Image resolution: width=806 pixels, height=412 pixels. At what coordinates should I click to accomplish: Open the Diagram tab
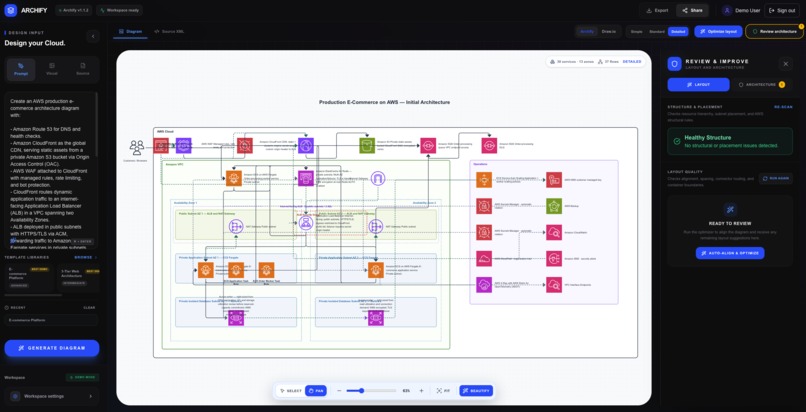(130, 31)
